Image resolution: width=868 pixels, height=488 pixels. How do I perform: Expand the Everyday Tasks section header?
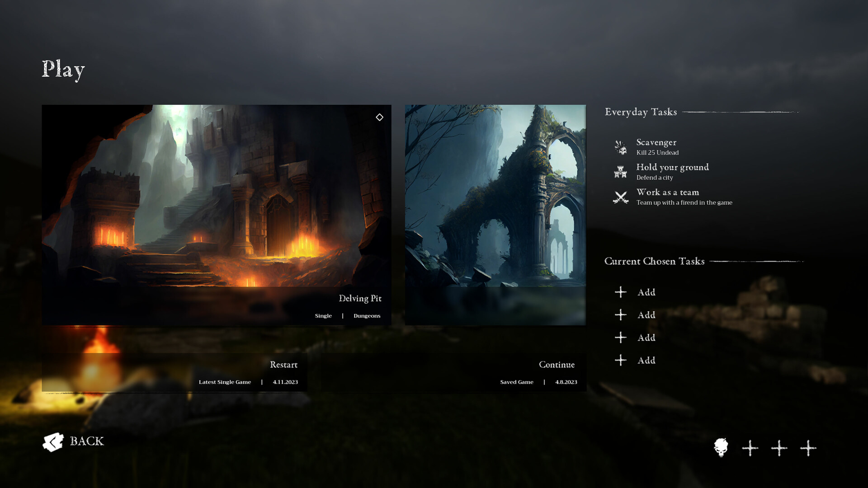click(640, 112)
